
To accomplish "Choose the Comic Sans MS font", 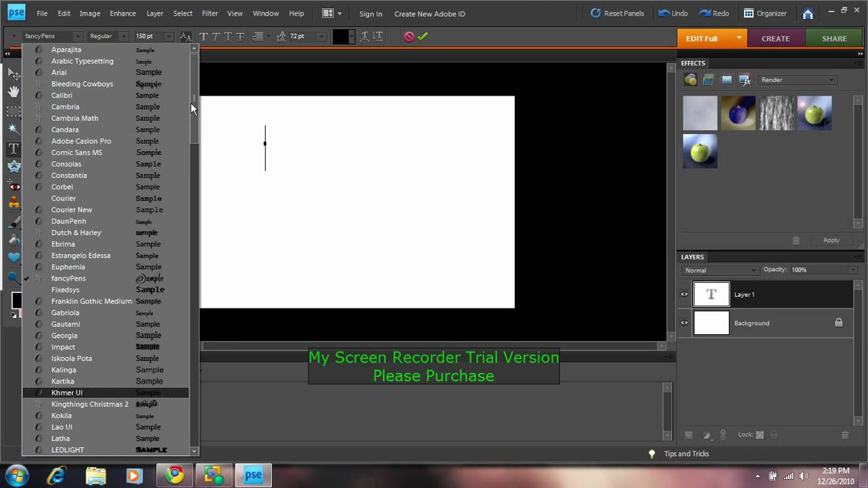I will (106, 152).
